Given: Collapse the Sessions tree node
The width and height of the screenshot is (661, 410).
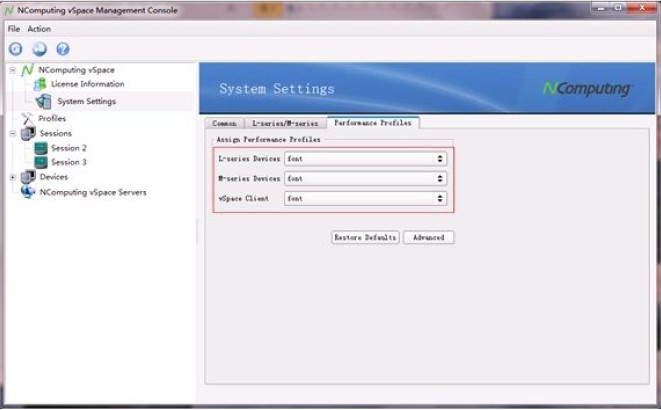Looking at the screenshot, I should pyautogui.click(x=13, y=134).
